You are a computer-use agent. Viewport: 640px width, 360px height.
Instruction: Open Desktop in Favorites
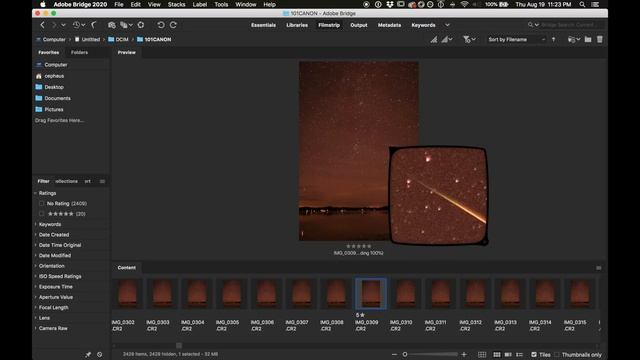click(x=54, y=87)
